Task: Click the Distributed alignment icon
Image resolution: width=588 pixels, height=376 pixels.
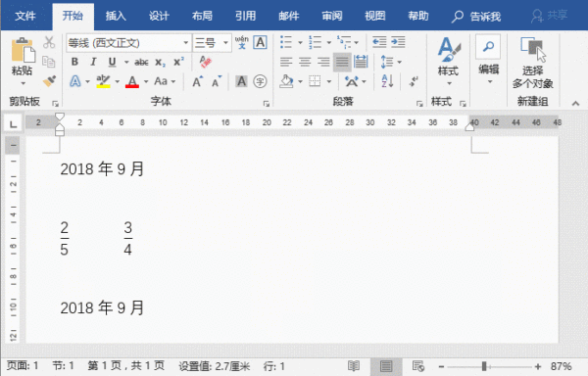Action: pyautogui.click(x=361, y=62)
